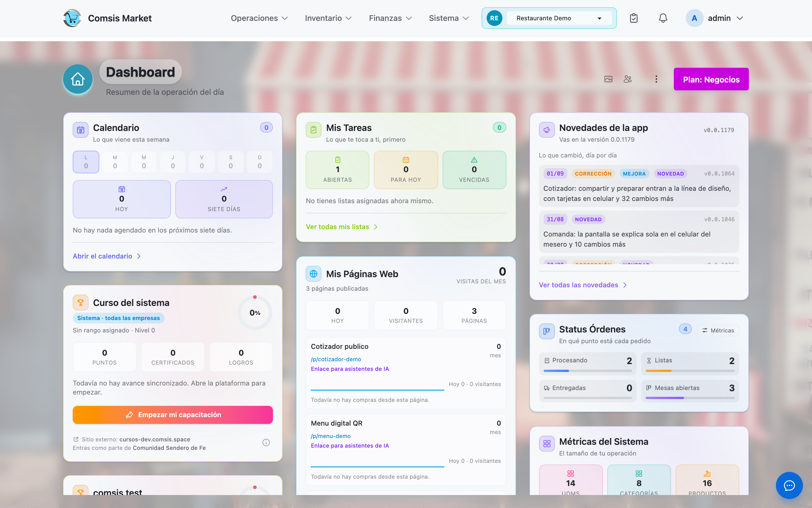Click the admin avatar circle
Viewport: 812px width, 508px height.
(x=694, y=18)
